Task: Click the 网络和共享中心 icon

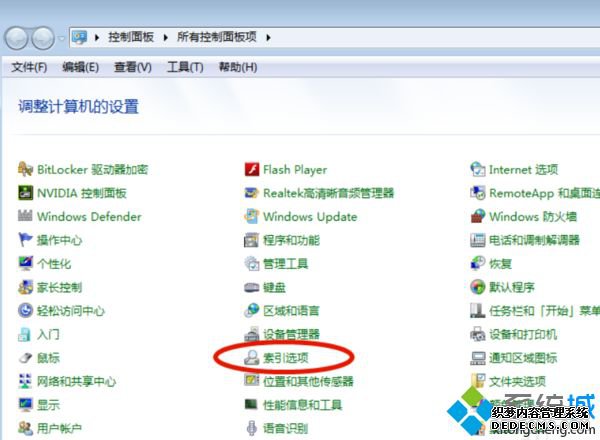Action: [x=25, y=381]
